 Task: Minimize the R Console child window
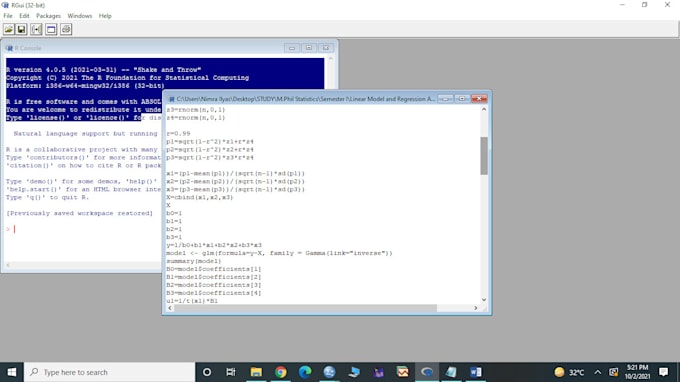pyautogui.click(x=292, y=48)
